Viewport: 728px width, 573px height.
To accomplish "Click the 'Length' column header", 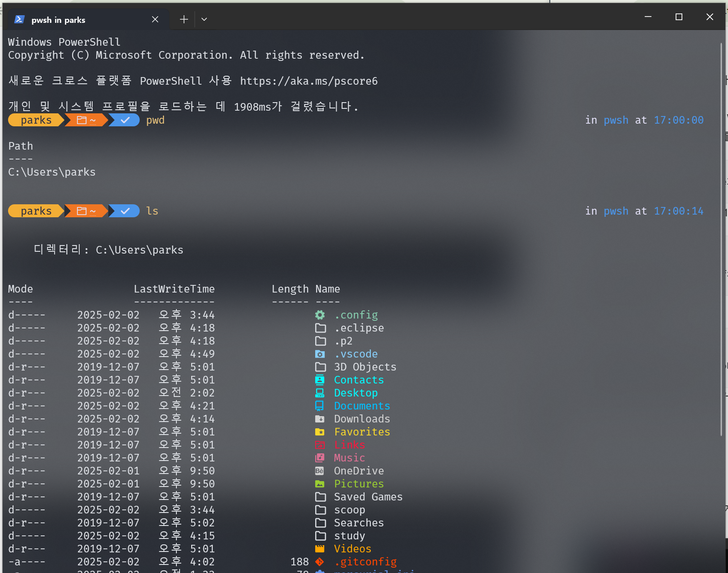I will [290, 289].
